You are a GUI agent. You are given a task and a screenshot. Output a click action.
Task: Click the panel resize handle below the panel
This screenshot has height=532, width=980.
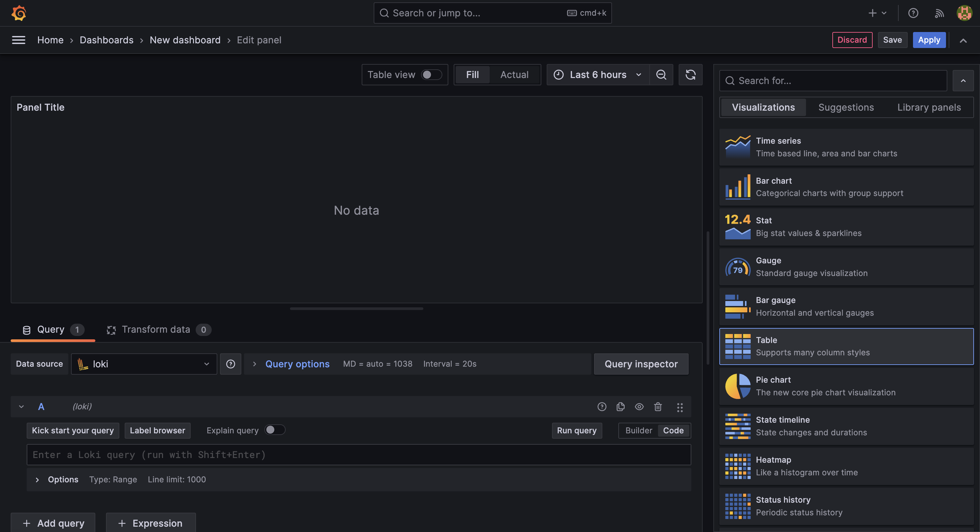[x=356, y=309]
